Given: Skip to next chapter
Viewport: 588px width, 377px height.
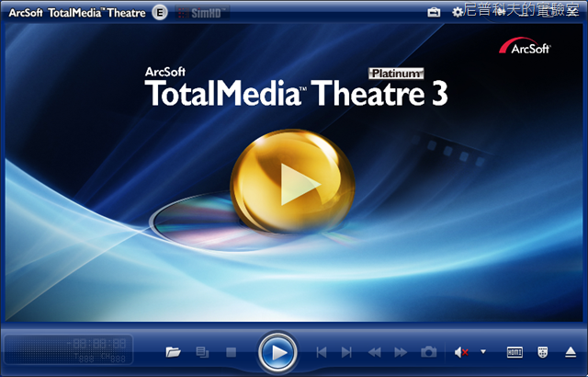Looking at the screenshot, I should coord(347,352).
